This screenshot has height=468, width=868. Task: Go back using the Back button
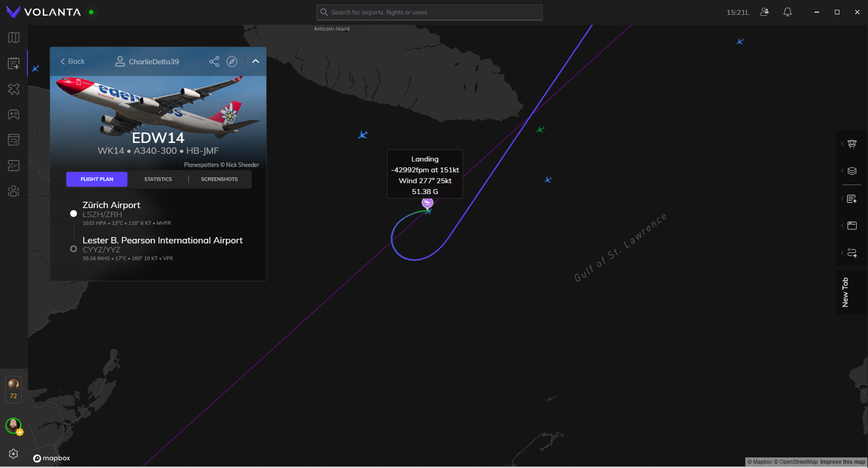[72, 62]
